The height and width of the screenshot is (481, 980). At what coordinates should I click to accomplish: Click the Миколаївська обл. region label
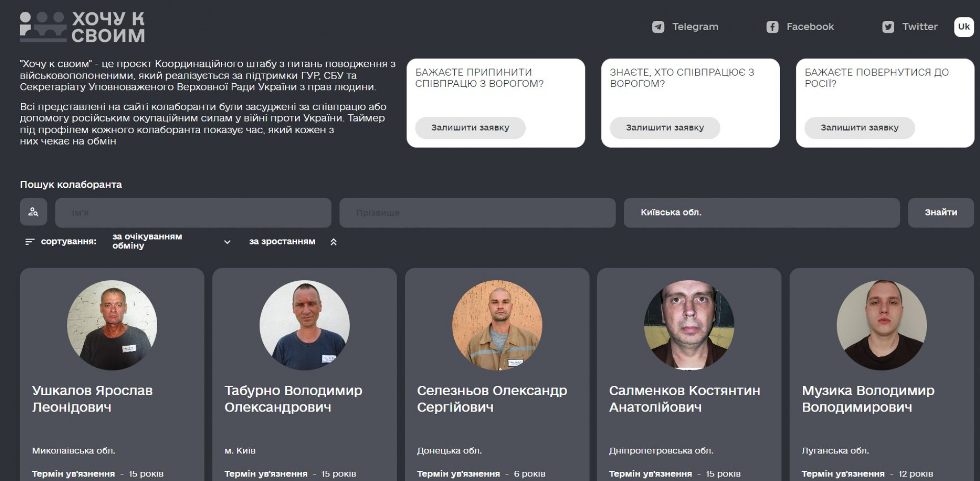[73, 451]
